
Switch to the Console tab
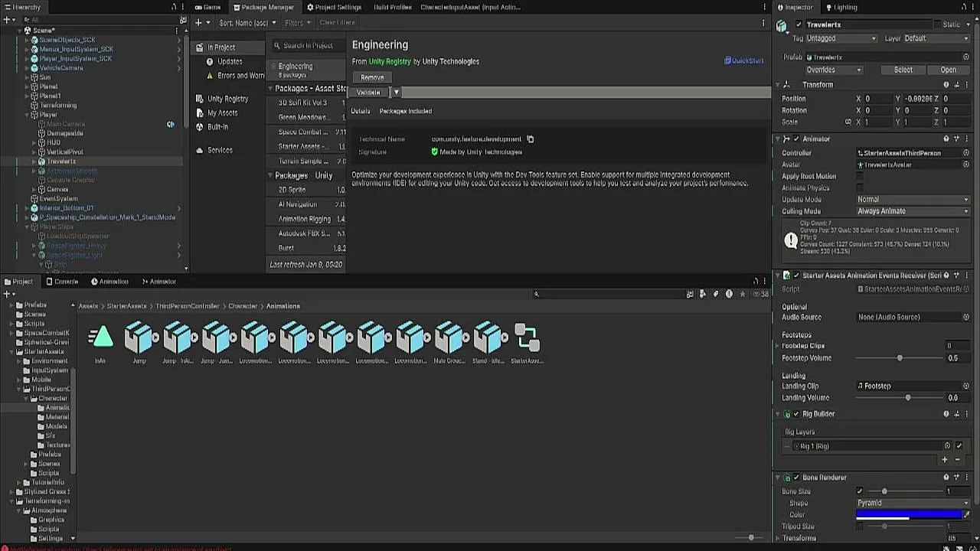point(62,282)
